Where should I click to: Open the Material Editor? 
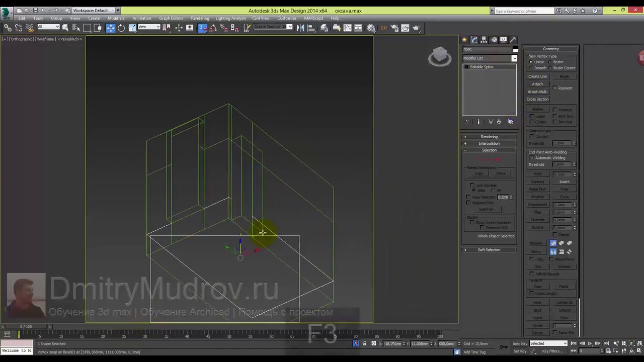click(371, 28)
